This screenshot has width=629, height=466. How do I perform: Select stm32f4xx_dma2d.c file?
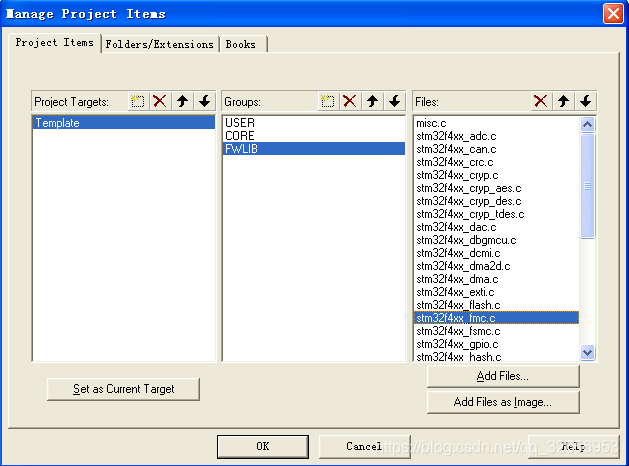tap(497, 266)
